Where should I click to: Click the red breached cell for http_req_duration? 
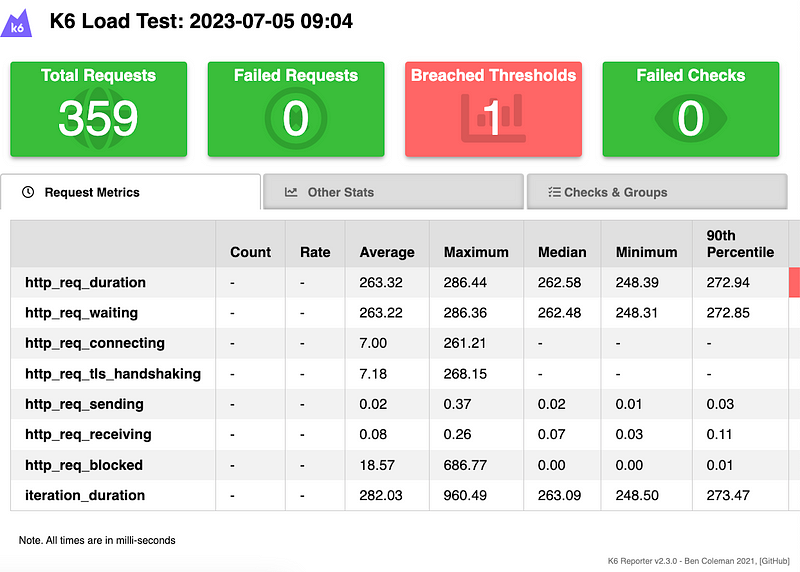coord(794,282)
